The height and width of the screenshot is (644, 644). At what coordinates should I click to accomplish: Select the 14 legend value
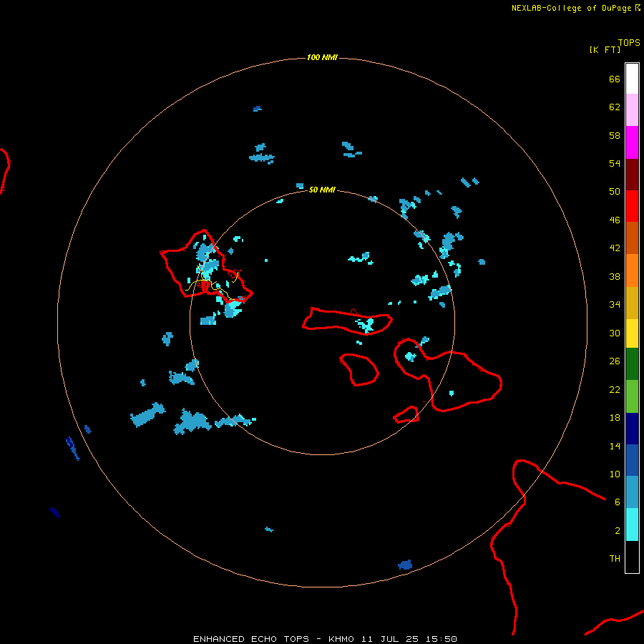click(x=615, y=446)
